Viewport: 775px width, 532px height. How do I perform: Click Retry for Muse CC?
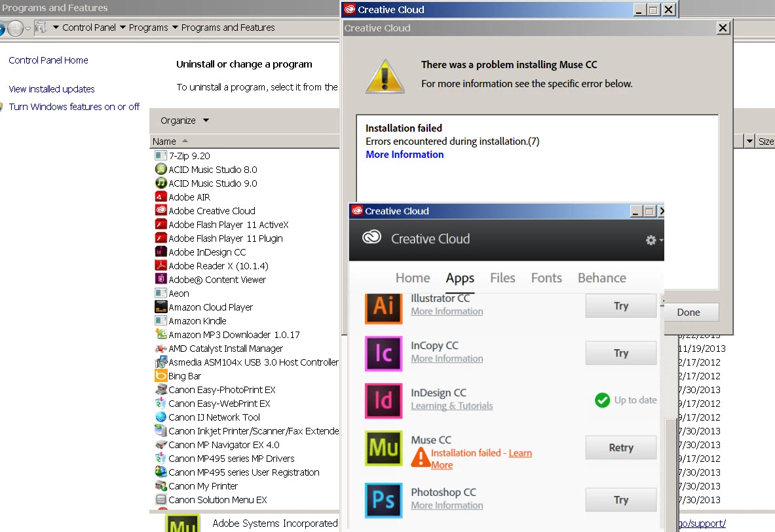(621, 447)
